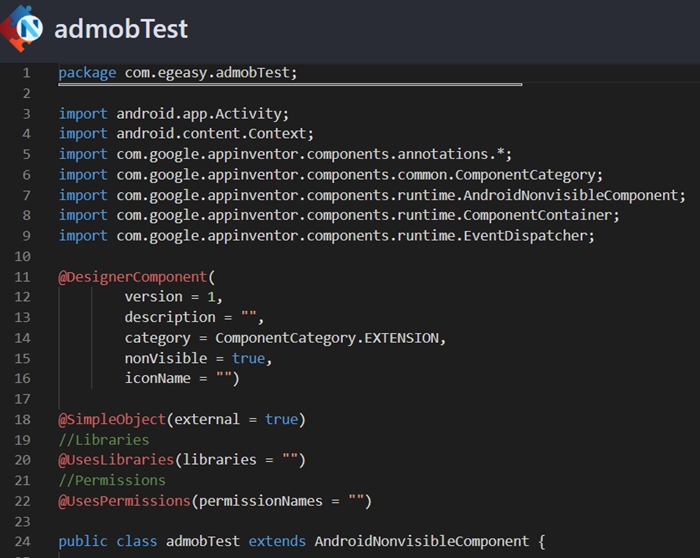The height and width of the screenshot is (558, 700).
Task: Click the Niotron puzzle logo icon
Action: (x=21, y=28)
